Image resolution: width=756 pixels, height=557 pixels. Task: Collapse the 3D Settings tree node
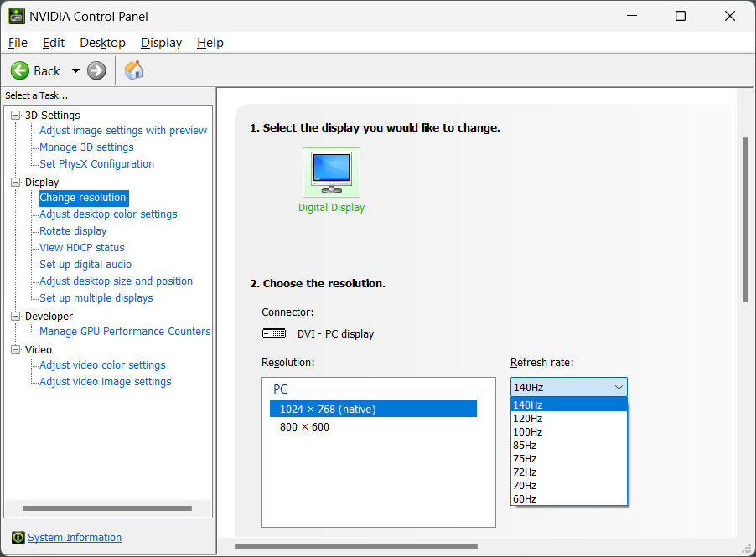click(x=16, y=115)
